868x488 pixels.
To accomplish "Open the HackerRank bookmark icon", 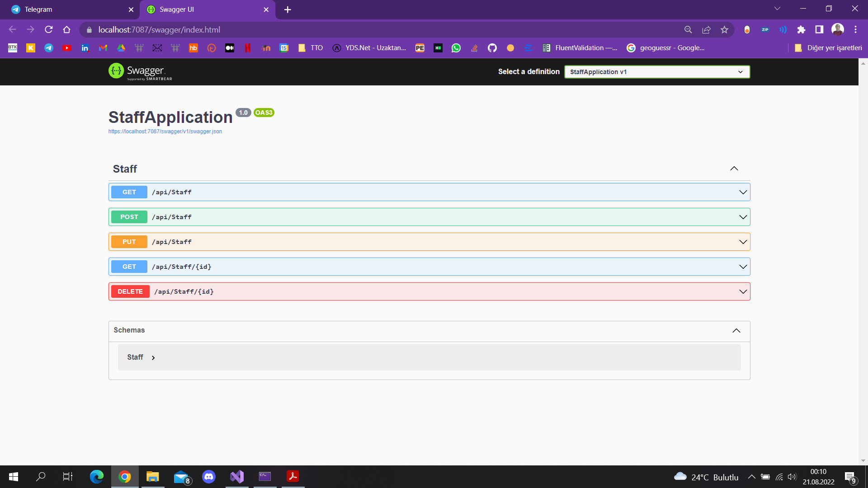I will (438, 48).
